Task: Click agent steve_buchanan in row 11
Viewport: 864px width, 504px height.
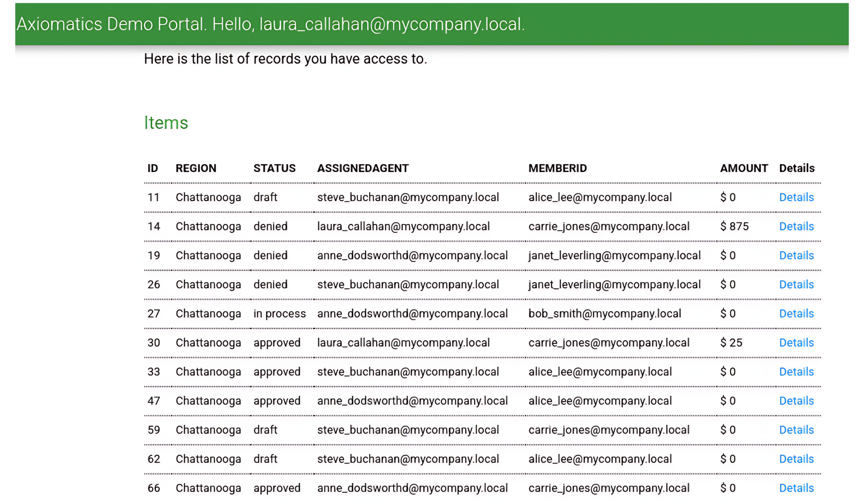Action: pyautogui.click(x=408, y=197)
